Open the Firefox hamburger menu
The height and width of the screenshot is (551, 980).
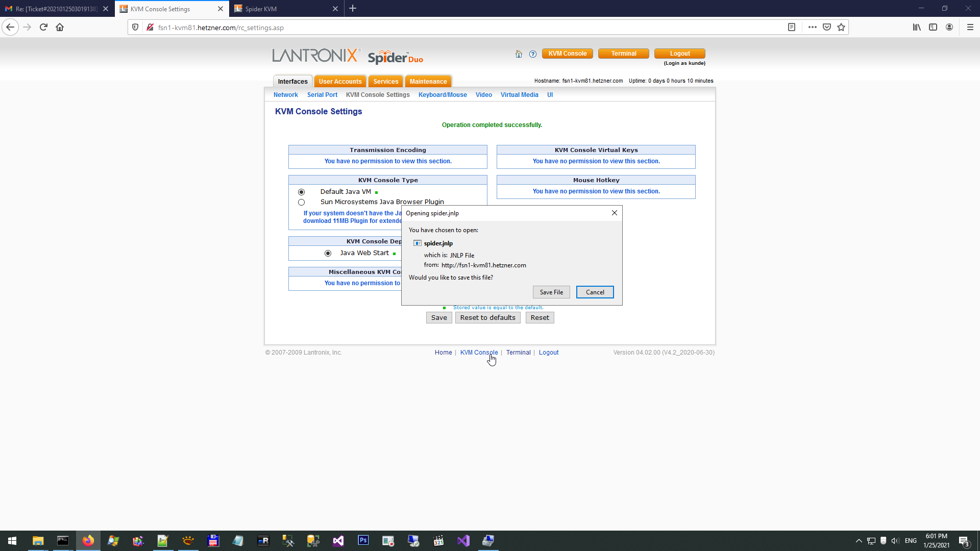click(x=970, y=28)
